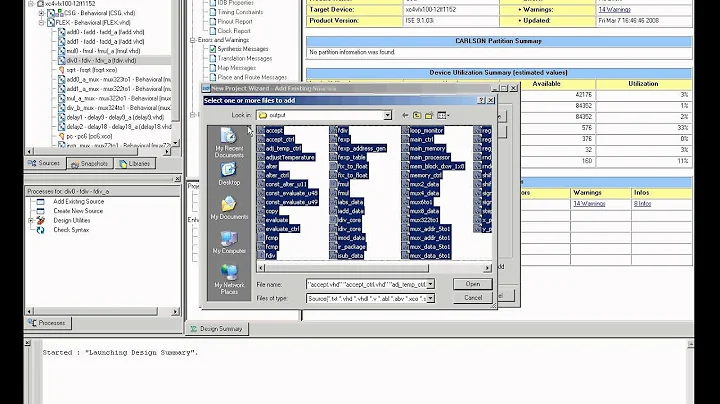Screen dimensions: 720x404
Task: Click Create New Source process icon
Action: click(40, 211)
